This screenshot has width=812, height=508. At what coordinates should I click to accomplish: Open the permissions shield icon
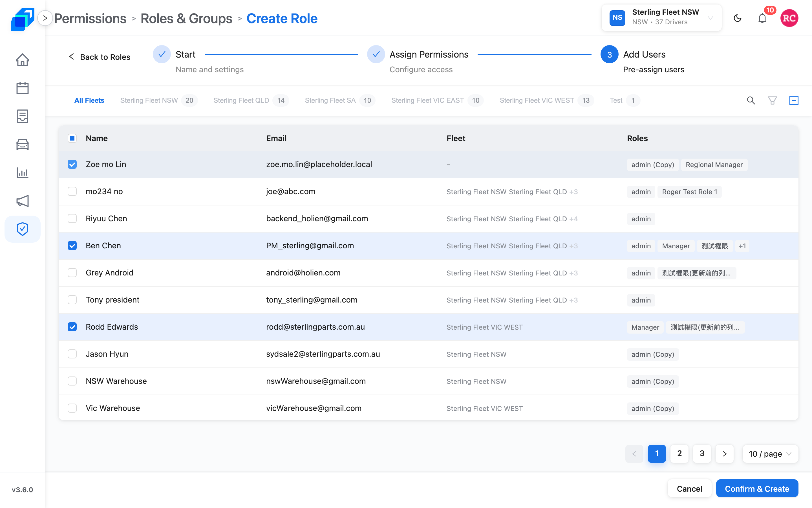click(x=23, y=229)
